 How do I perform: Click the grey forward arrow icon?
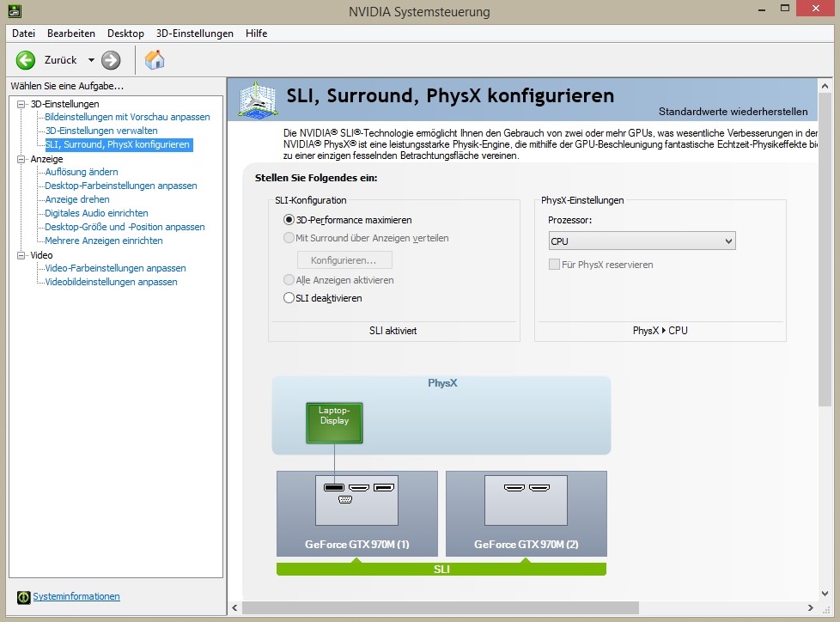click(x=111, y=60)
